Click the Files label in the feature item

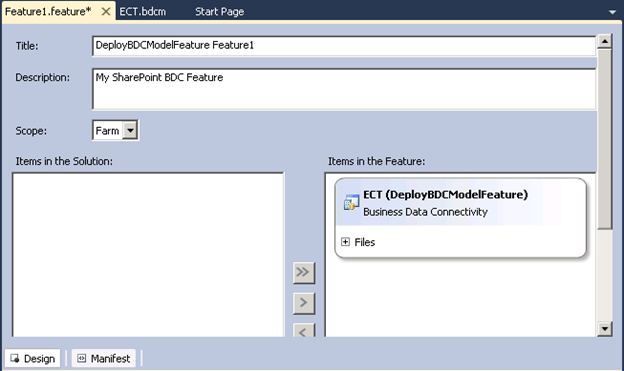tap(365, 242)
